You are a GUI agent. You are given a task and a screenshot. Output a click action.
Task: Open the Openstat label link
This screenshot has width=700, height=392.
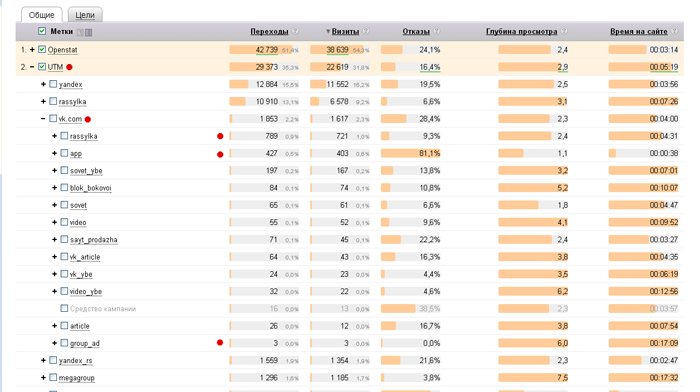point(62,50)
